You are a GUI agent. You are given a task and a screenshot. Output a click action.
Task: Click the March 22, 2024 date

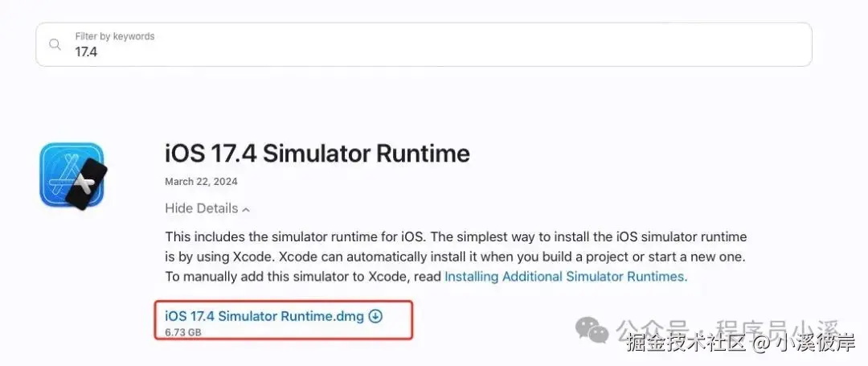point(201,182)
